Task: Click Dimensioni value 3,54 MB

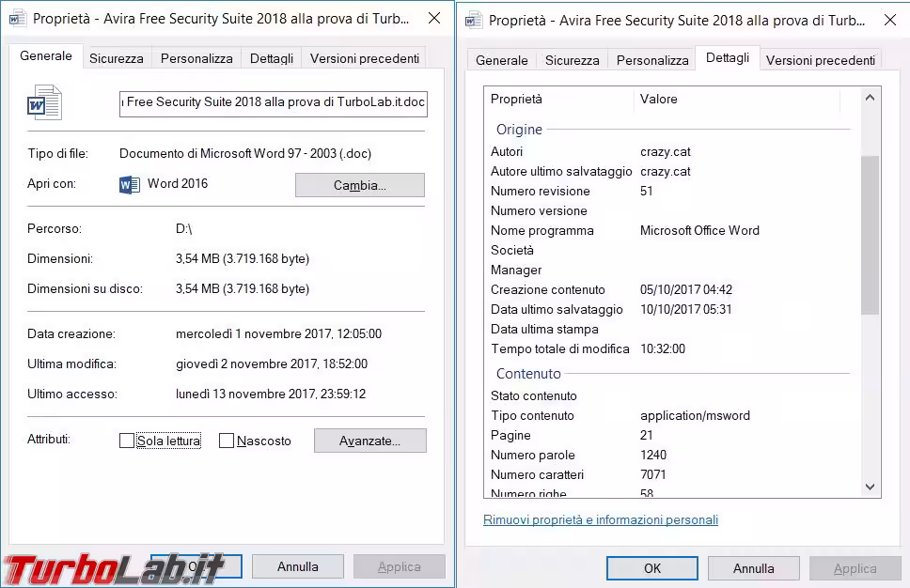Action: coord(243,258)
